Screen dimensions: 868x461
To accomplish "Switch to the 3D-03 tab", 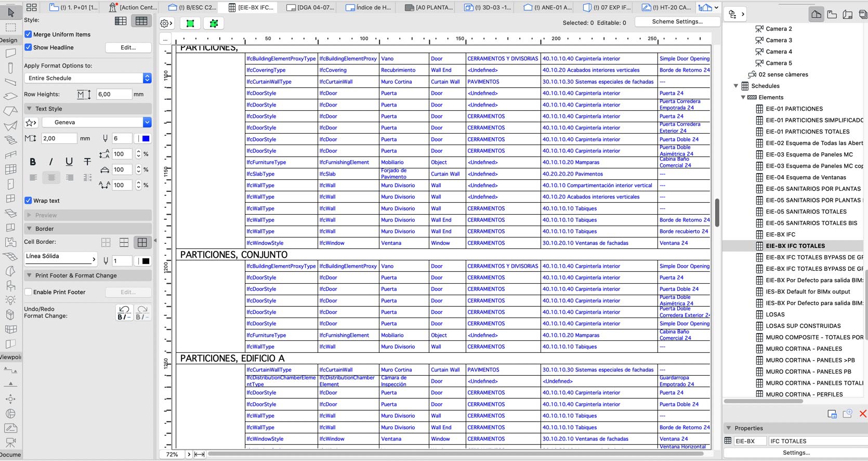I will tap(488, 7).
